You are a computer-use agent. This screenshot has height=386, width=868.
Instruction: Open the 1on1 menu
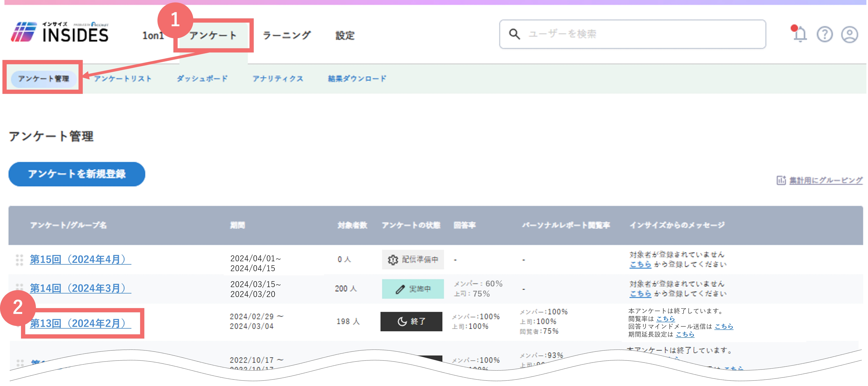click(x=153, y=35)
